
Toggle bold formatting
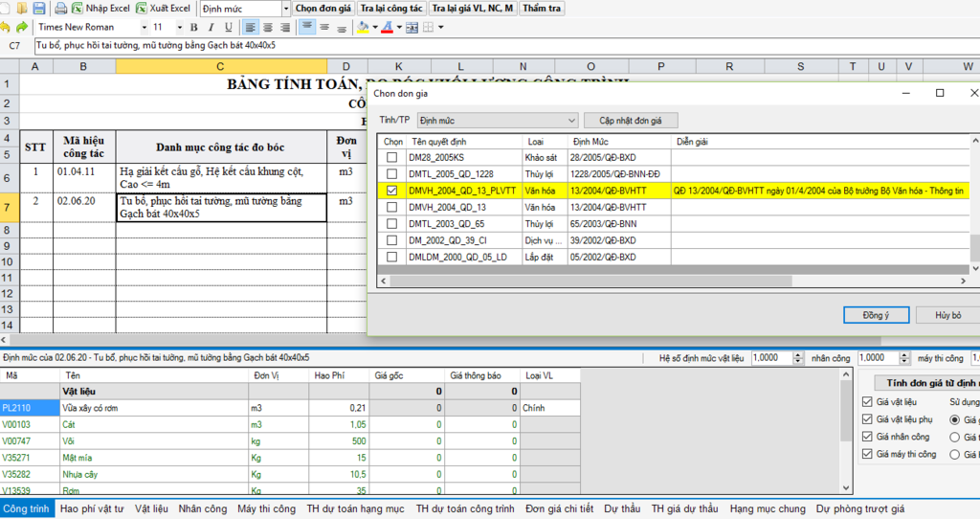193,27
